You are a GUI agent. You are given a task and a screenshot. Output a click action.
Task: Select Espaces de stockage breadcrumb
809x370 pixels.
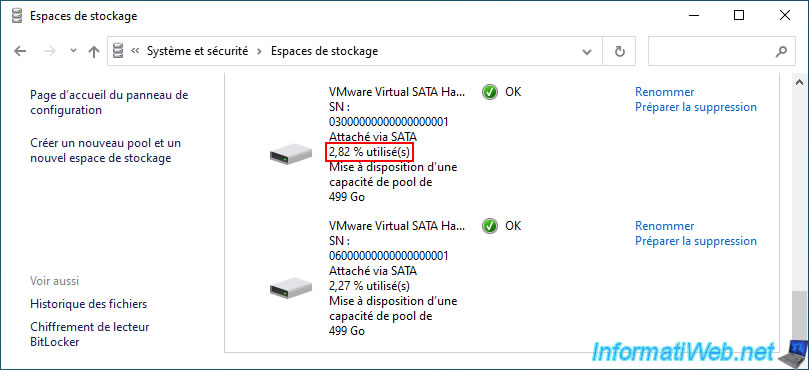(x=325, y=51)
